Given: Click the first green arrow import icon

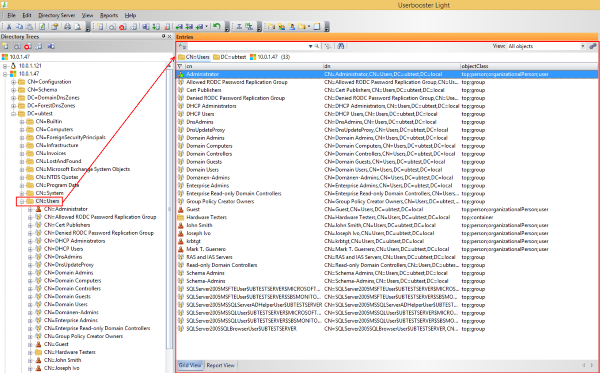Looking at the screenshot, I should tap(179, 26).
